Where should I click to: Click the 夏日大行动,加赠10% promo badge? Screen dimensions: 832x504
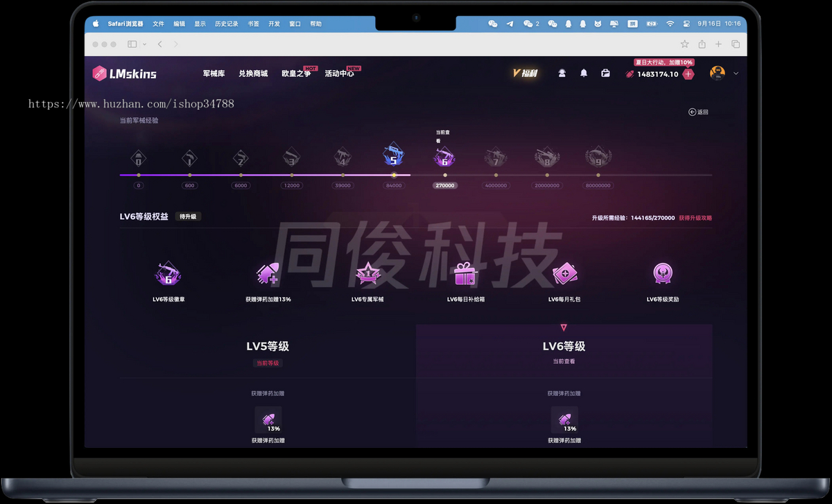664,62
